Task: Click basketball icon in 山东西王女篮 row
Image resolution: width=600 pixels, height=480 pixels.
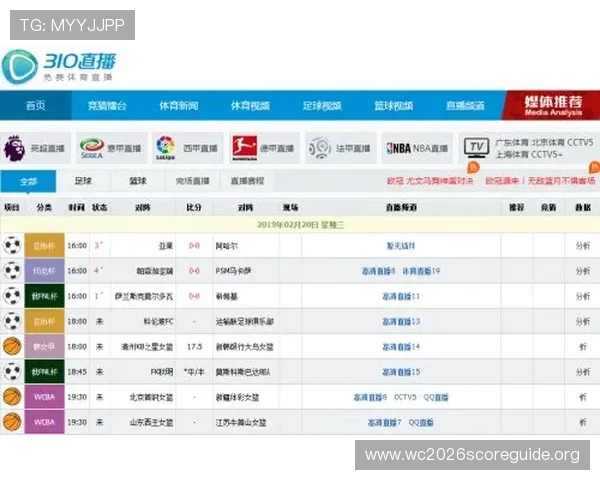Action: [12, 422]
